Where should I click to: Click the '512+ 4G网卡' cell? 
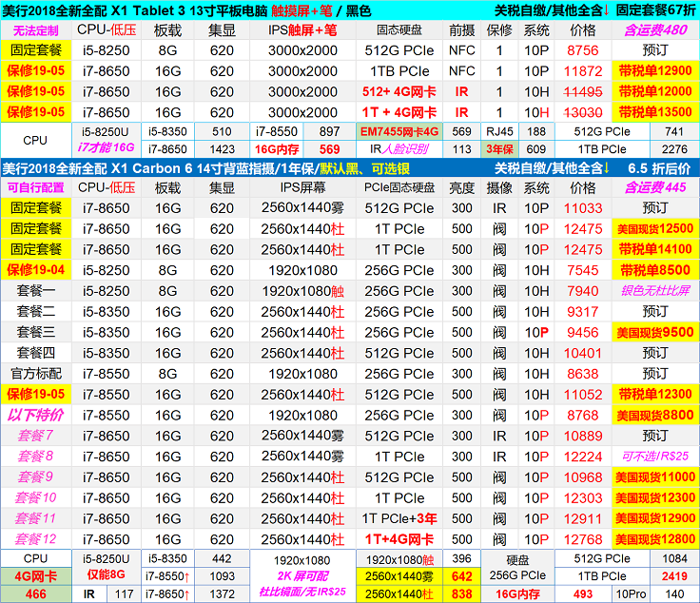[x=399, y=91]
